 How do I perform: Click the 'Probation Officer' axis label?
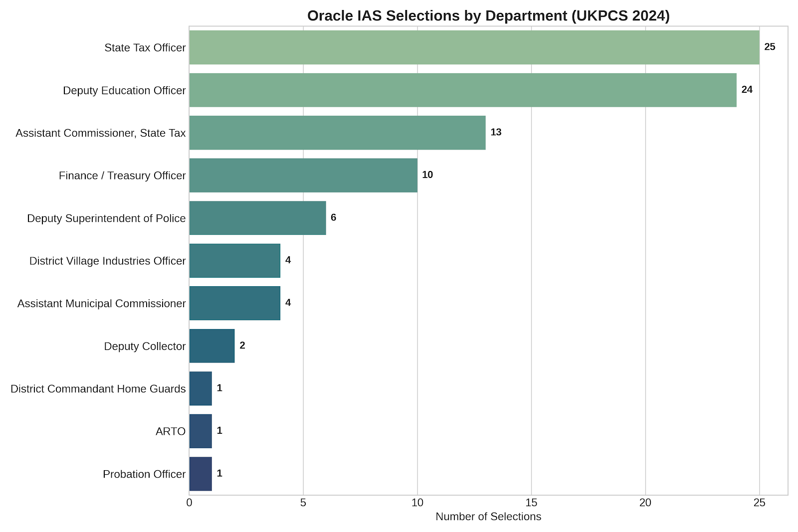coord(144,474)
